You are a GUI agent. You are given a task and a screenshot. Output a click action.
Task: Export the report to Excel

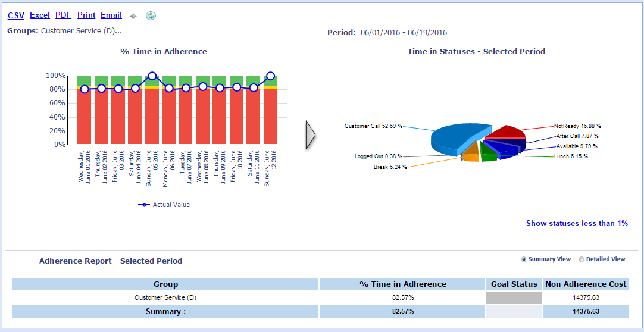point(40,15)
